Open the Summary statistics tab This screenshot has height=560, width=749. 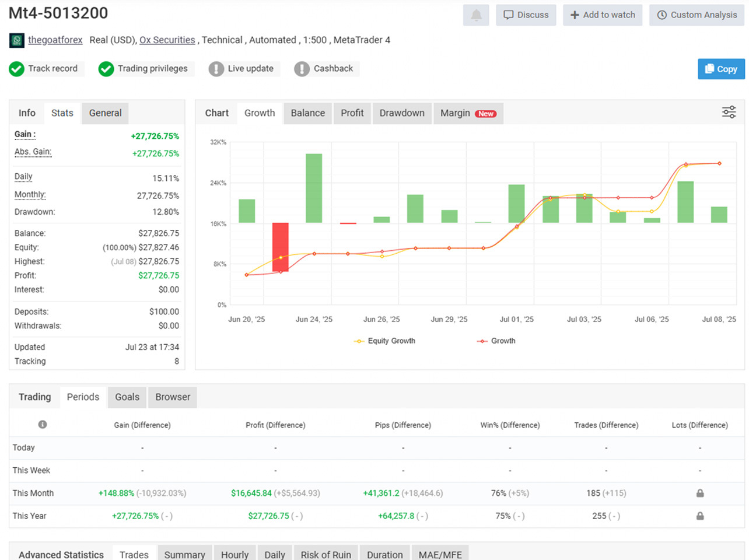coord(185,554)
